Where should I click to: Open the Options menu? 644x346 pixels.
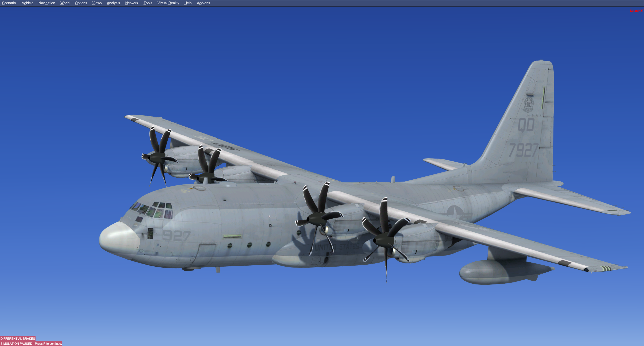81,3
